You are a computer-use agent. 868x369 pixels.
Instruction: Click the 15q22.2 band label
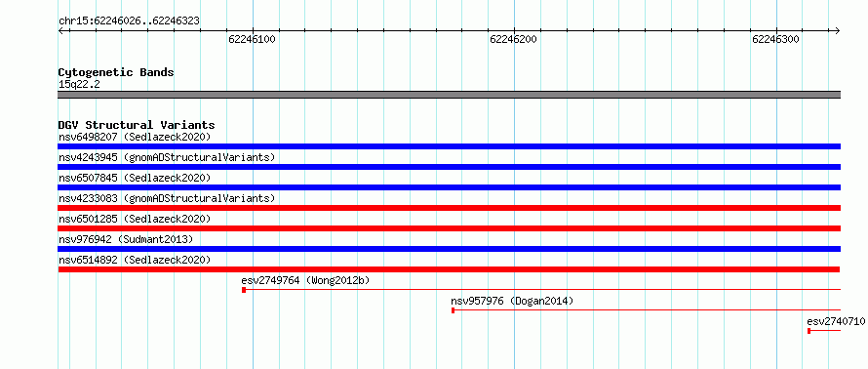point(79,85)
